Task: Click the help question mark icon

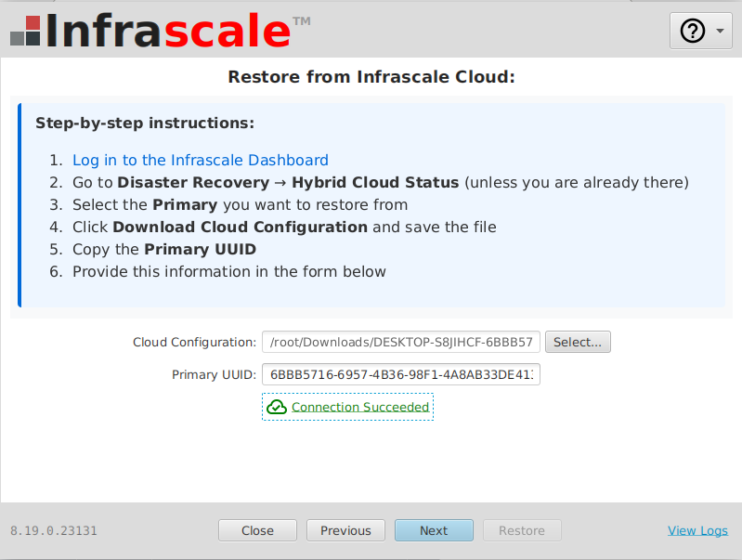Action: [x=693, y=31]
